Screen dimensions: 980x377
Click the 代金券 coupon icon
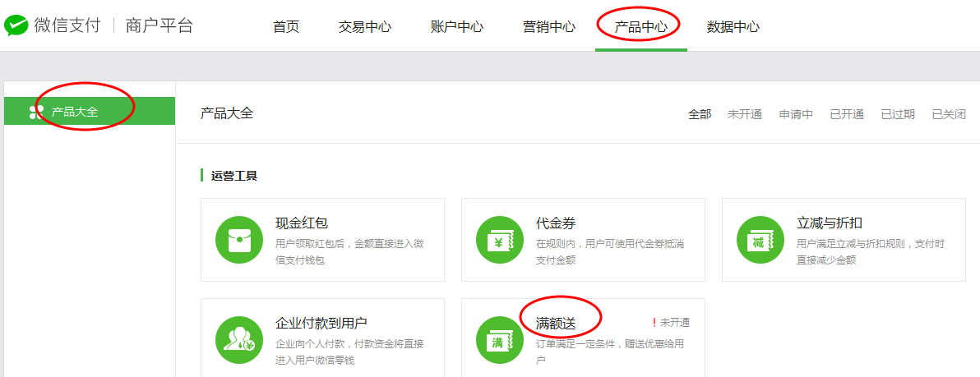click(500, 240)
